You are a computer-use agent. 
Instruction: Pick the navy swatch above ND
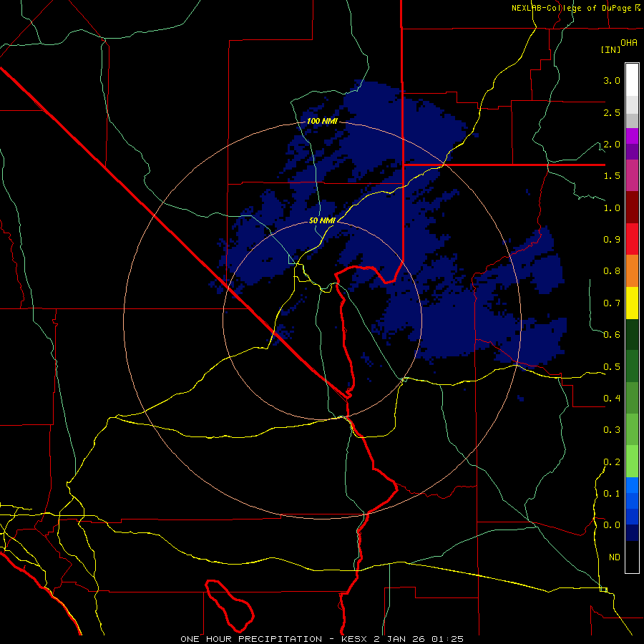pyautogui.click(x=632, y=532)
